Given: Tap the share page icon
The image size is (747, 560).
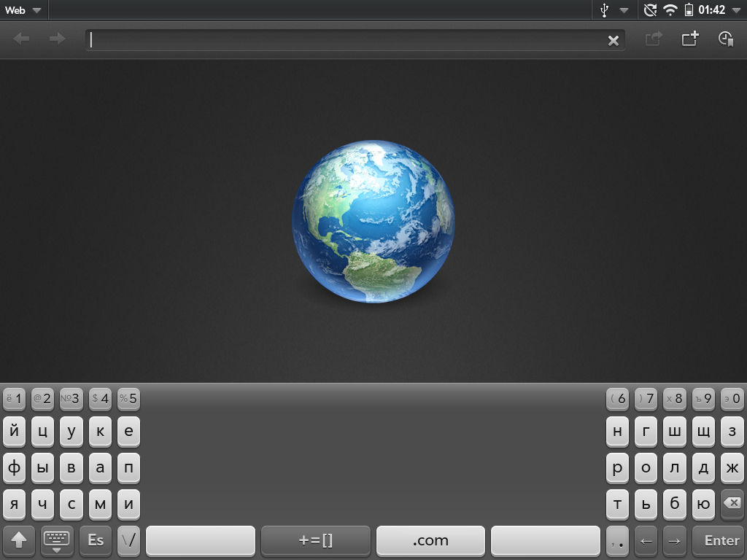Looking at the screenshot, I should point(654,39).
